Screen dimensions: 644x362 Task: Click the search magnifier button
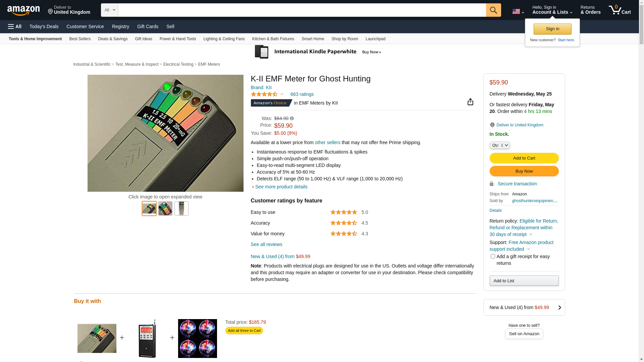493,10
